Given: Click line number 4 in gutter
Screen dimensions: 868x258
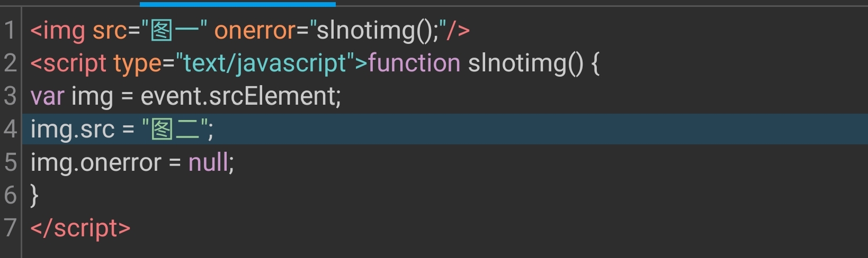Looking at the screenshot, I should (x=10, y=129).
